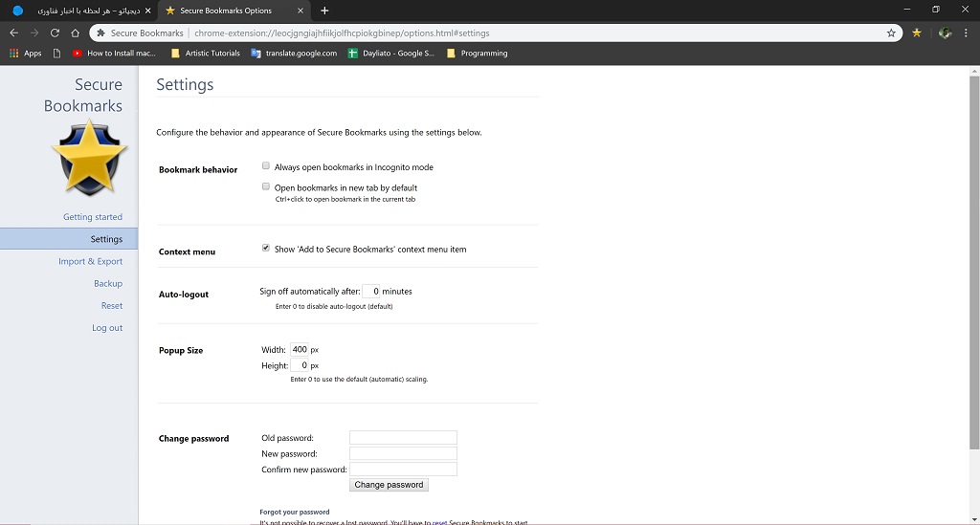Select the Secure Bookmarks Options tab
This screenshot has width=980, height=525.
[x=234, y=11]
